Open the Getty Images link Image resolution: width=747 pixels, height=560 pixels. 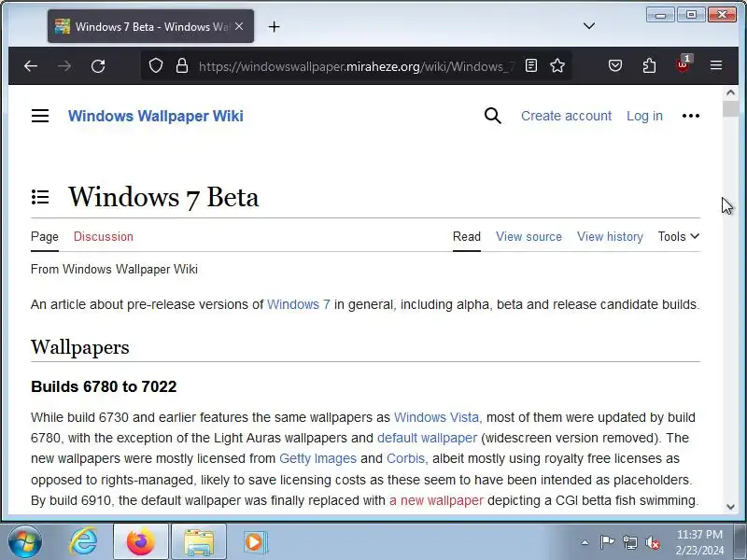click(x=317, y=458)
